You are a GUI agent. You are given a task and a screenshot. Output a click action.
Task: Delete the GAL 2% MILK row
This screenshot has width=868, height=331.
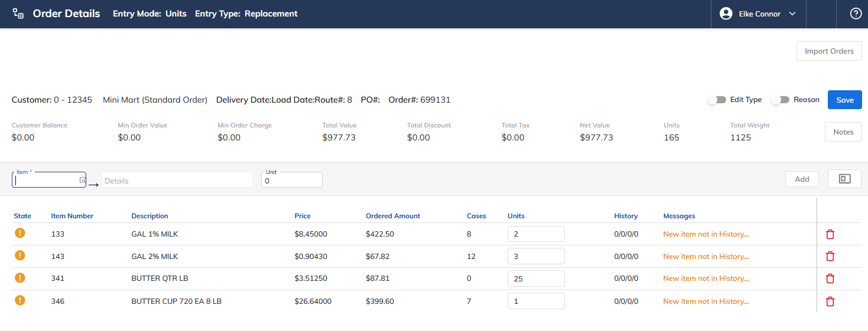(x=830, y=256)
